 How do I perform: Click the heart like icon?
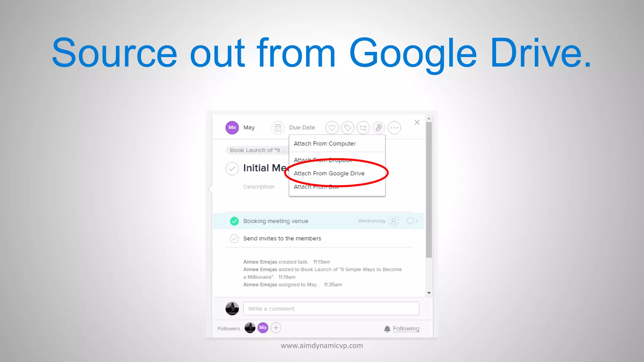332,128
